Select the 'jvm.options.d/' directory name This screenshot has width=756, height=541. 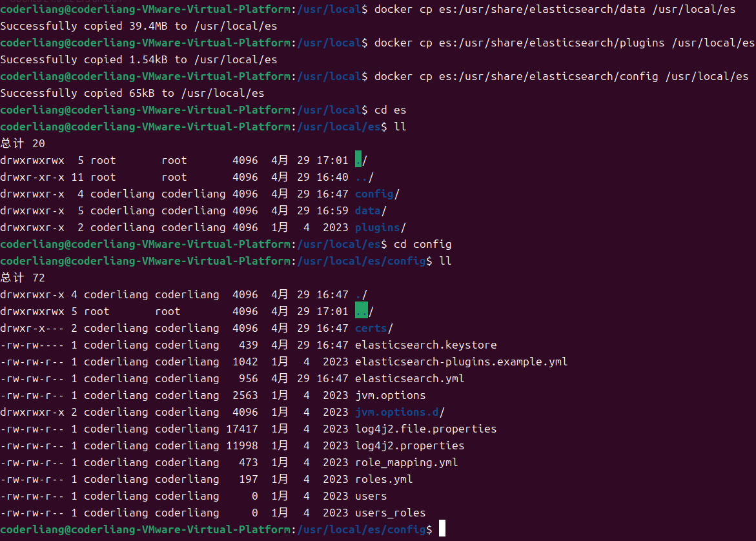(400, 413)
